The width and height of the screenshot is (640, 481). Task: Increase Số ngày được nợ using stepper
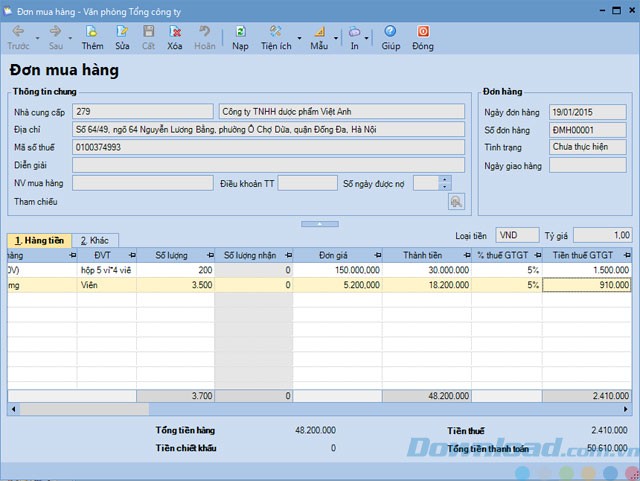point(445,179)
